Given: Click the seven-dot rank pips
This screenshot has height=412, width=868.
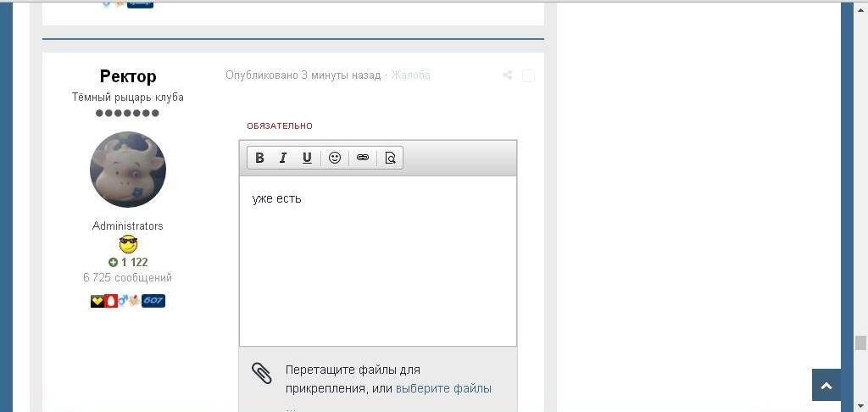Looking at the screenshot, I should coord(127,113).
